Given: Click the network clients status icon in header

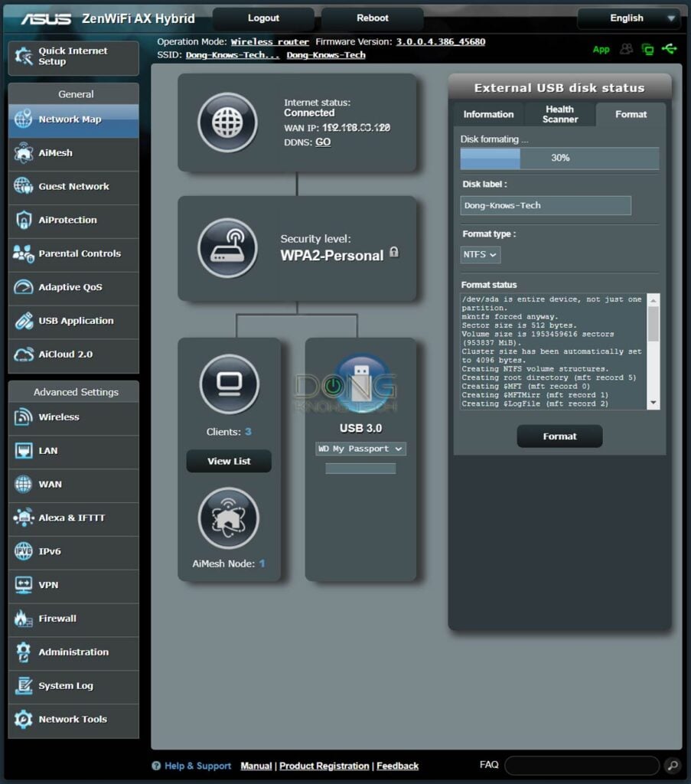Looking at the screenshot, I should [x=647, y=49].
